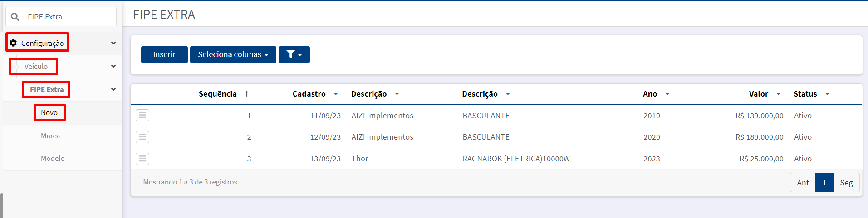Select Modelo in the sidebar
Viewport: 868px width, 218px height.
pyautogui.click(x=53, y=158)
